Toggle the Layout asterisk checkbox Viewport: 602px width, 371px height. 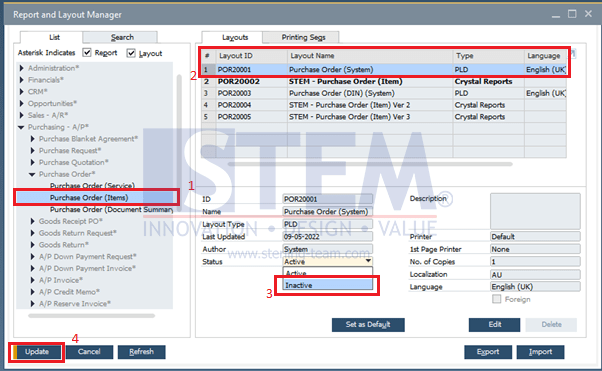[131, 53]
